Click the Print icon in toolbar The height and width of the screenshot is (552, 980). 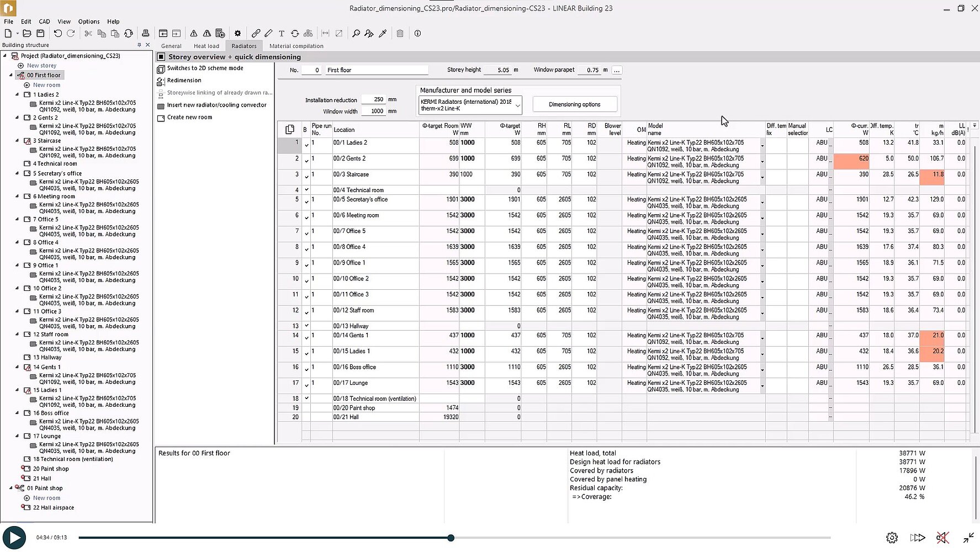pyautogui.click(x=145, y=34)
